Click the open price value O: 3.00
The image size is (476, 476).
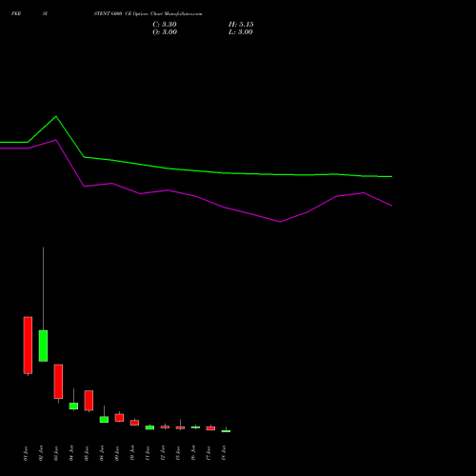tap(165, 32)
